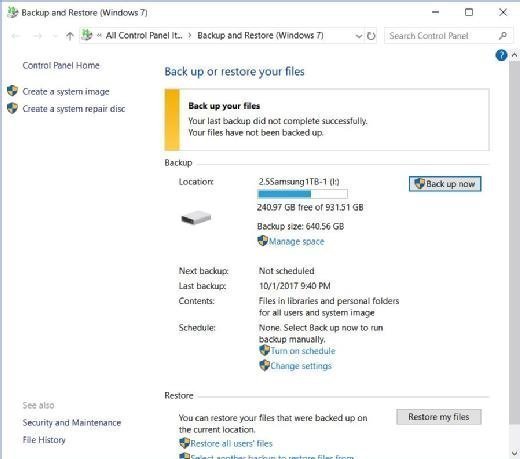Screen dimensions: 520x459
Task: Maximize the Backup and Restore window
Action: [469, 12]
